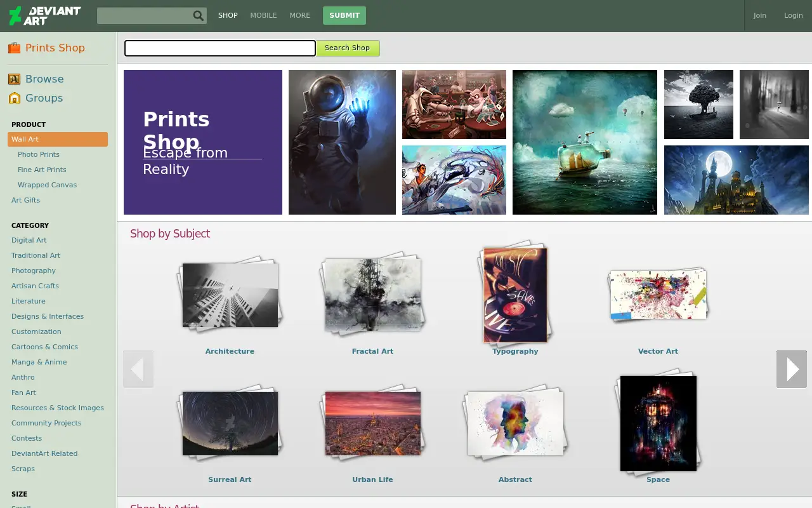Open the card-playing animals print thumbnail
Image resolution: width=812 pixels, height=508 pixels.
pos(454,104)
